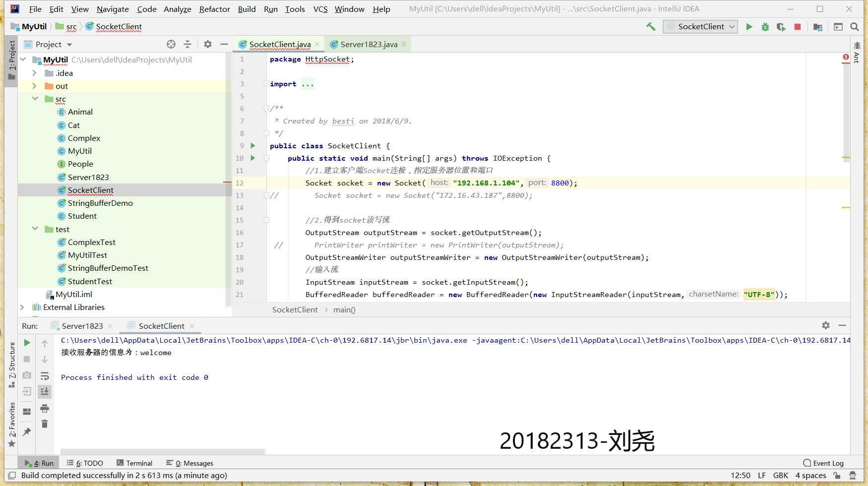
Task: Collapse the src folder
Action: pos(35,99)
